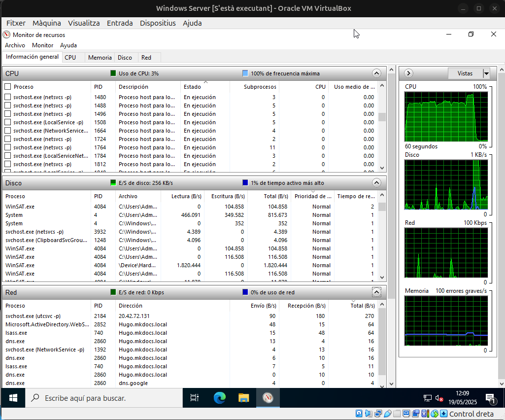
Task: Open the Resource Monitor taskbar icon
Action: pos(268,397)
